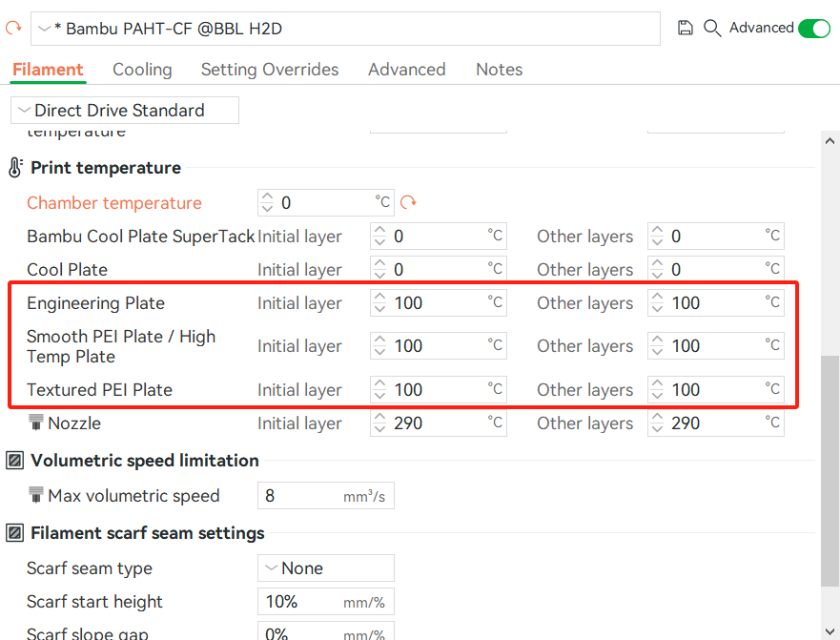
Task: Click the scrollbar up arrow
Action: coord(830,141)
